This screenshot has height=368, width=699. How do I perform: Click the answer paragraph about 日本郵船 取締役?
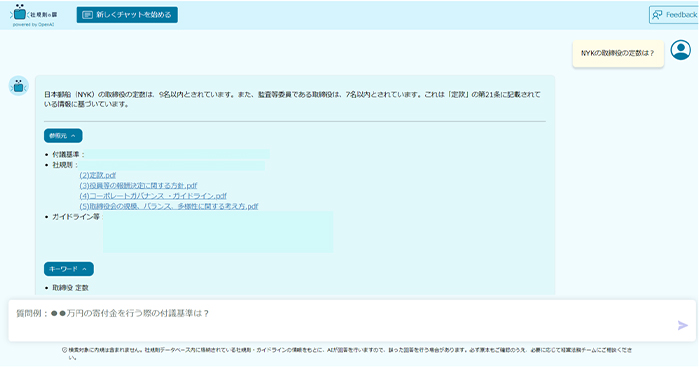click(292, 99)
